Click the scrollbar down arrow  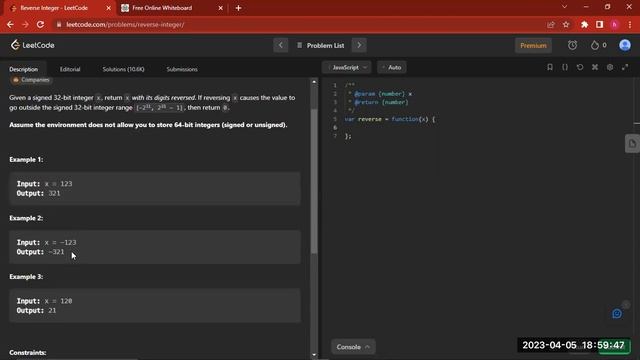(x=314, y=355)
